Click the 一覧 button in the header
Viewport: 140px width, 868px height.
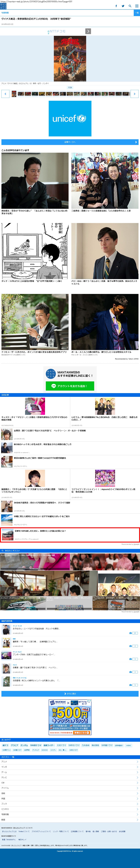(137, 13)
